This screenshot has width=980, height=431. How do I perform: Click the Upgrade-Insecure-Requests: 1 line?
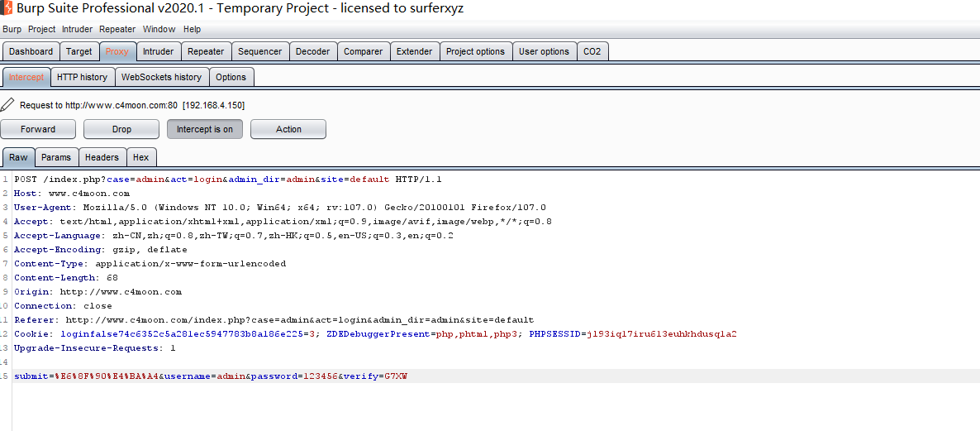tap(95, 348)
